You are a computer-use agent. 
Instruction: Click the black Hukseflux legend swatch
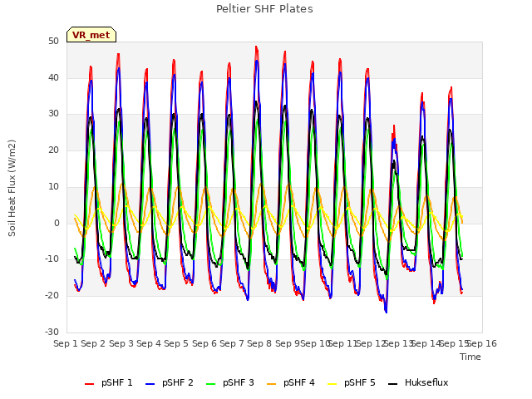pyautogui.click(x=393, y=384)
